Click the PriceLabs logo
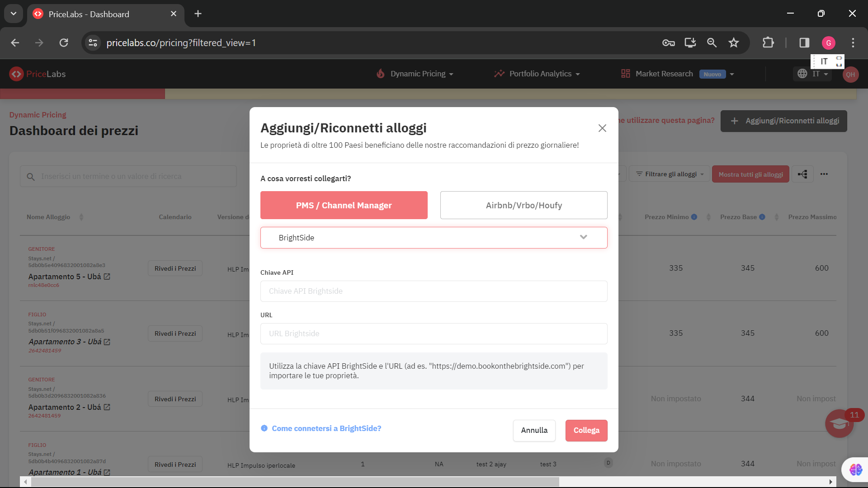Screen dimensions: 868x488 point(38,74)
